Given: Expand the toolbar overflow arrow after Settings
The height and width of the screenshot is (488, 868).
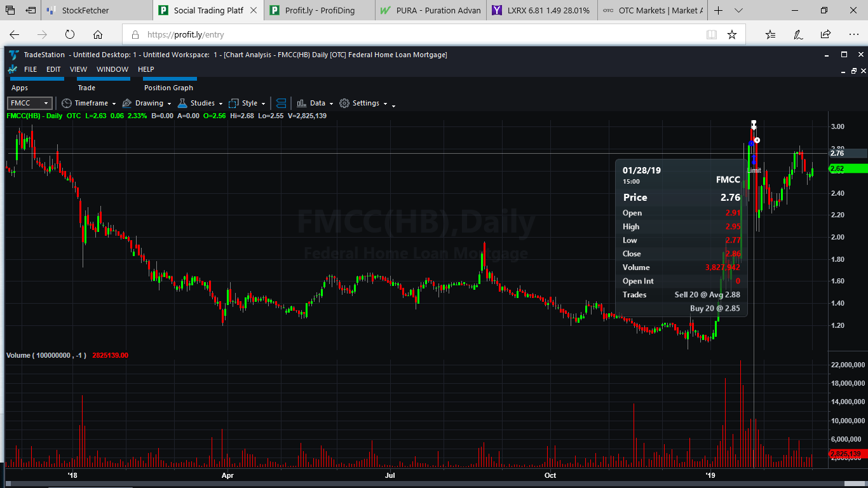Looking at the screenshot, I should (x=393, y=105).
